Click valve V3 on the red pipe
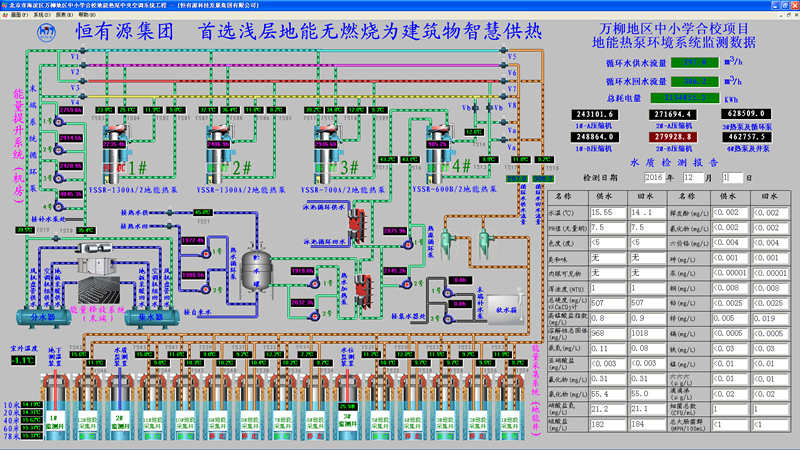Viewport: 800px width, 450px height. 83,81
